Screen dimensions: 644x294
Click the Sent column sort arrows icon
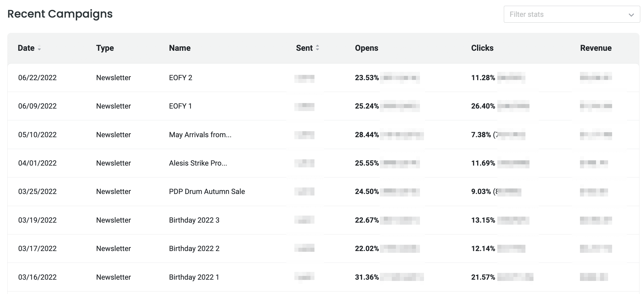coord(317,48)
